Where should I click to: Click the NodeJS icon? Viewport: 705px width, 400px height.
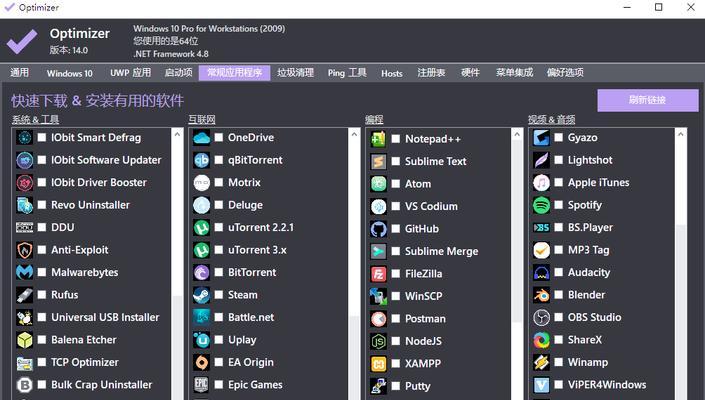[x=379, y=341]
